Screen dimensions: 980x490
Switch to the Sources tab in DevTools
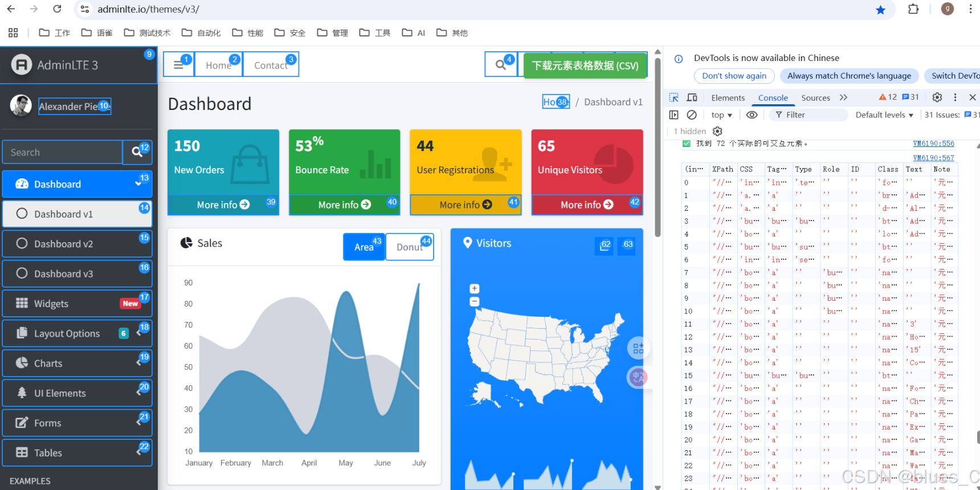(x=815, y=98)
